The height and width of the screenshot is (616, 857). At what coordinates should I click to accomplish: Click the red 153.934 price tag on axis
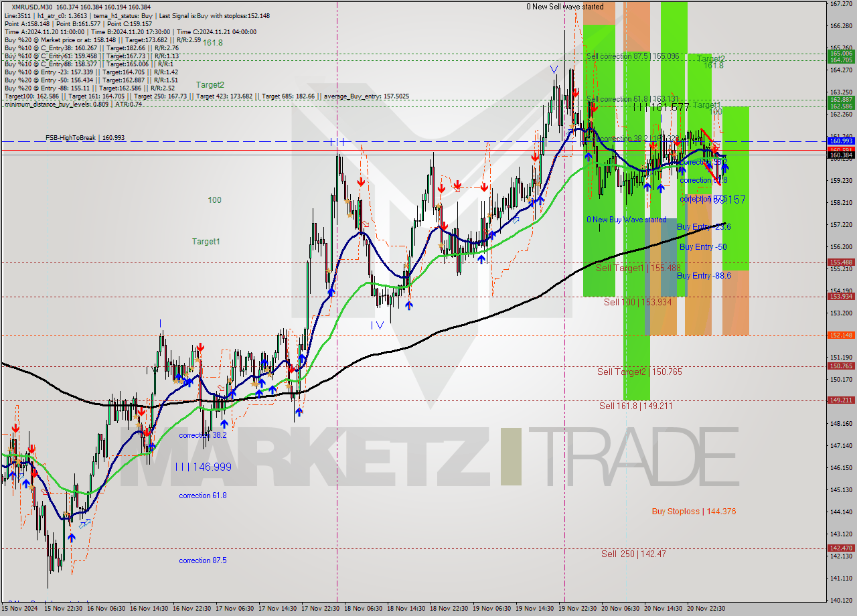pyautogui.click(x=841, y=296)
